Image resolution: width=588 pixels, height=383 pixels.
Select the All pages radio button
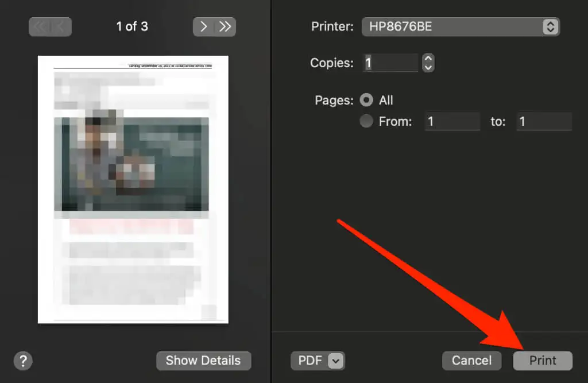tap(366, 100)
